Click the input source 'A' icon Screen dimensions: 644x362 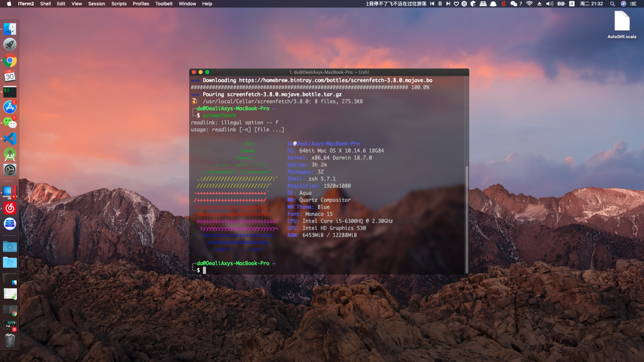click(x=572, y=4)
